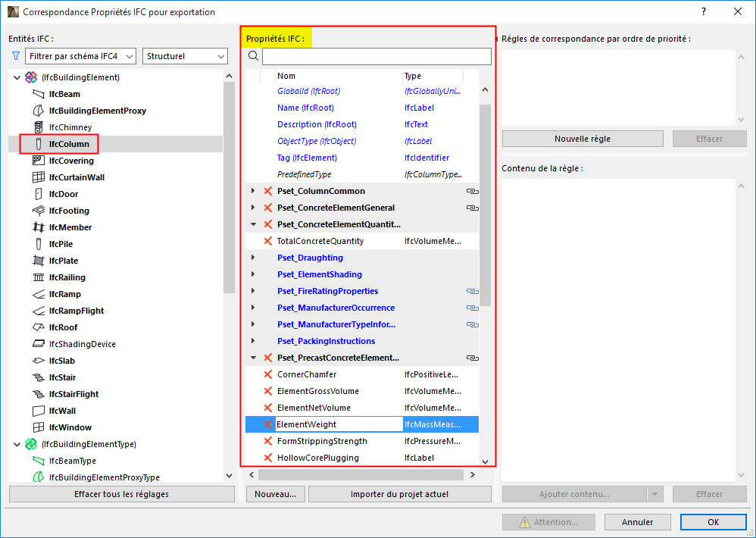The image size is (756, 538).
Task: Click the IfcSlab icon
Action: tap(39, 361)
